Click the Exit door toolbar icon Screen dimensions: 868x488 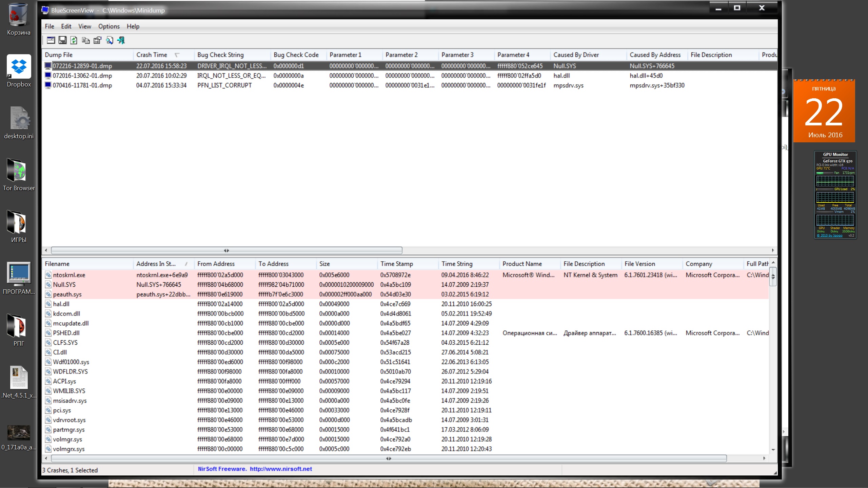(x=121, y=40)
